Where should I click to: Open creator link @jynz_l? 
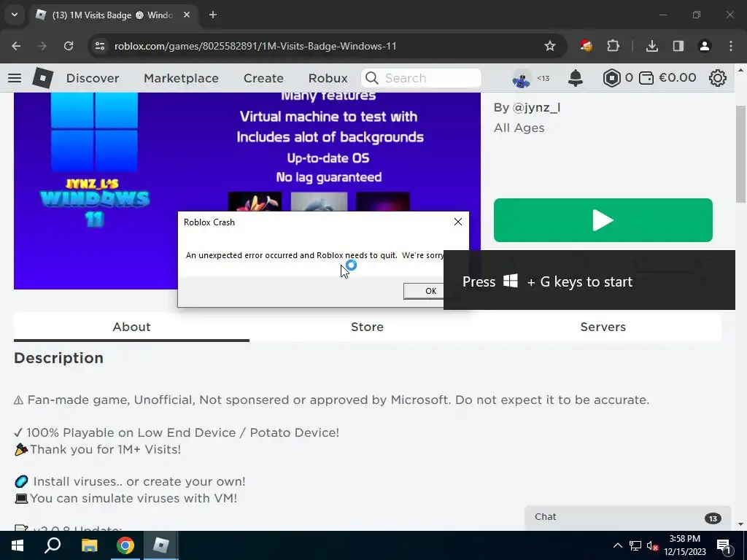point(536,108)
